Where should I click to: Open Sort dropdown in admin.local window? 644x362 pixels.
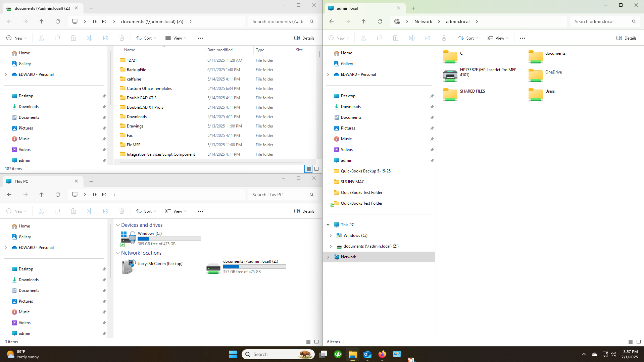coord(468,38)
